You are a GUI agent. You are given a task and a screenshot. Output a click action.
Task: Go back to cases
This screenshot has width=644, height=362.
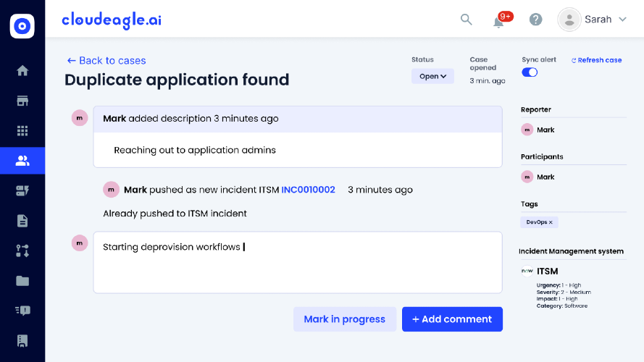coord(106,60)
